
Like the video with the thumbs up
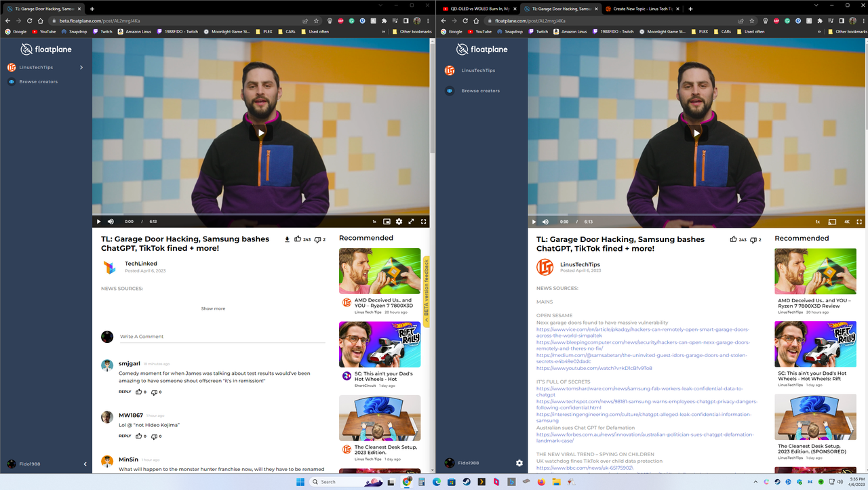[x=298, y=239]
